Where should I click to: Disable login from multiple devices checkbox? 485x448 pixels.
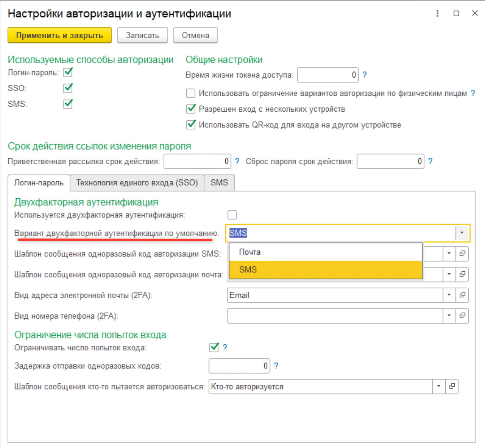(x=191, y=109)
